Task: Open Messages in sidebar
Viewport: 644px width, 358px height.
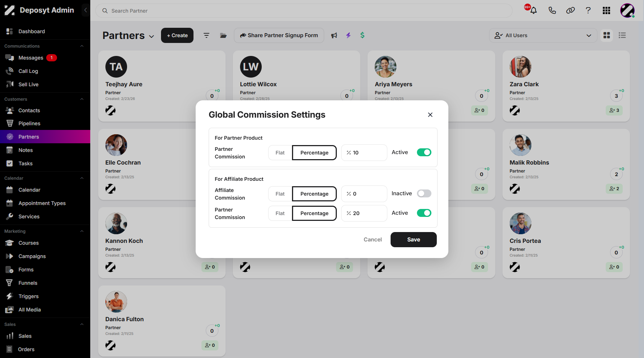Action: 45,58
